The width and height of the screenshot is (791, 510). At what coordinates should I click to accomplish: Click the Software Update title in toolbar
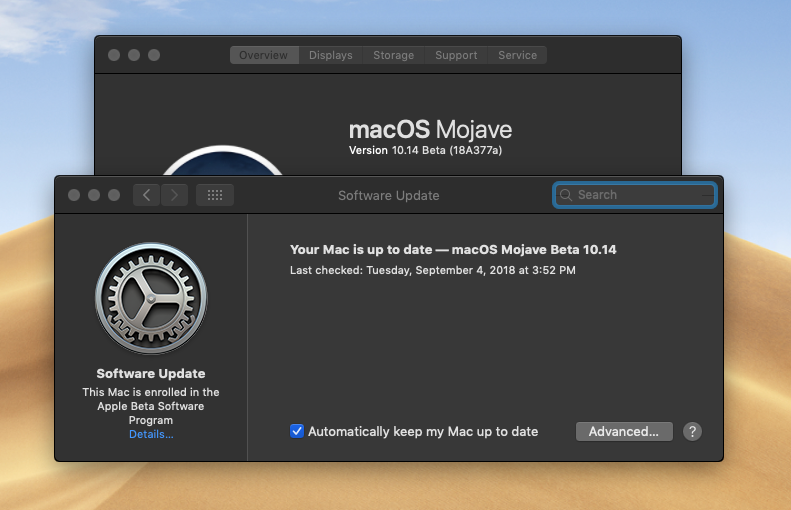(x=388, y=195)
